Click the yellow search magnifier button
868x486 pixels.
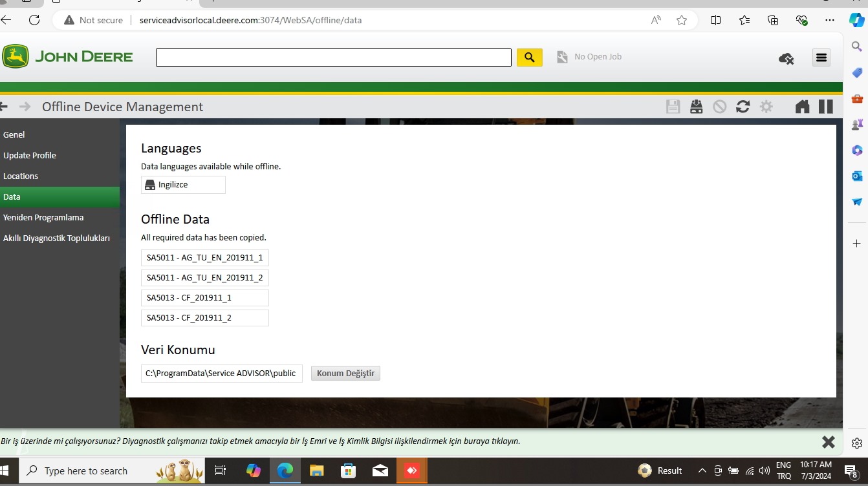(529, 58)
